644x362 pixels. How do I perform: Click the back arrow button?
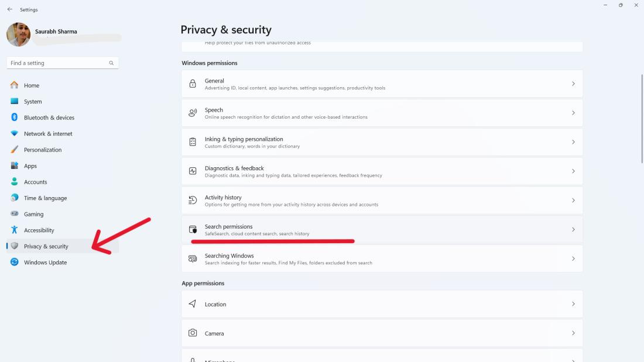(10, 9)
